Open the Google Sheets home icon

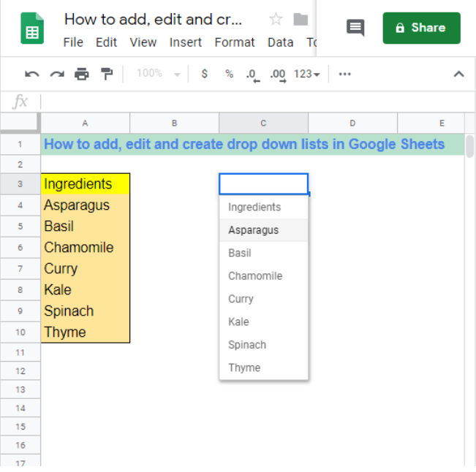click(x=32, y=28)
